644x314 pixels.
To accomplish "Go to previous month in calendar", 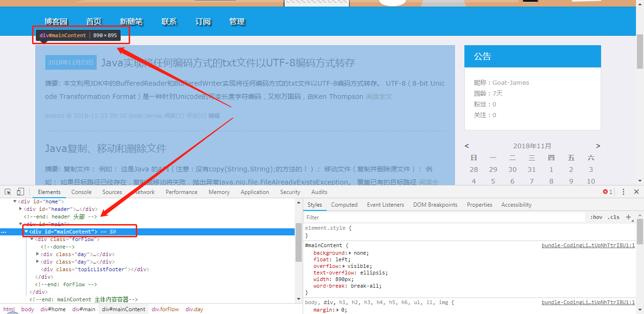I will [x=467, y=146].
